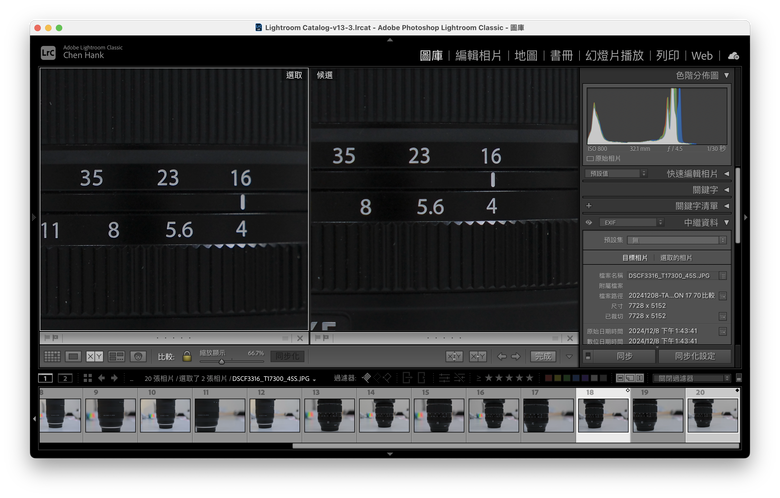Screen dimensions: 780x498
Task: Open the 關閉過濾器 filter preset dropdown
Action: [x=692, y=378]
